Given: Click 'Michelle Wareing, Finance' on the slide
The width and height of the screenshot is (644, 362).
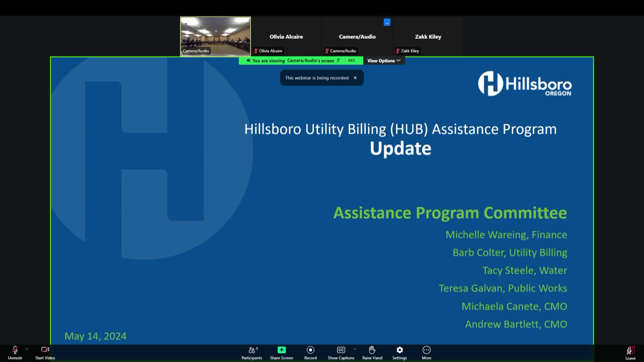Looking at the screenshot, I should (x=506, y=235).
